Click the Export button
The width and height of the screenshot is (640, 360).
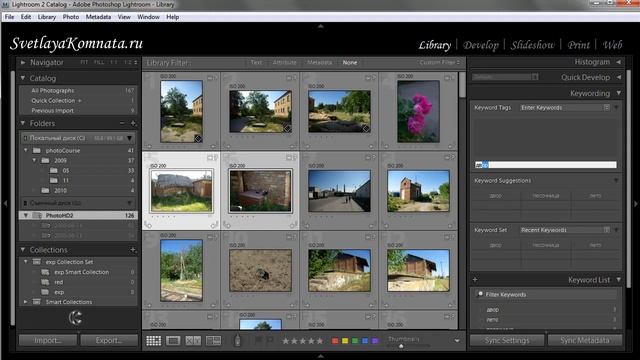pos(109,340)
